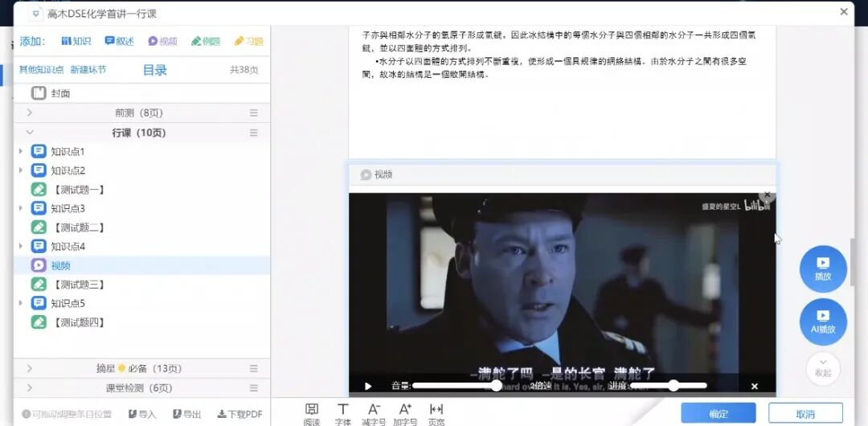Expand the 知识点5 tree arrow
868x426 pixels.
[x=21, y=303]
